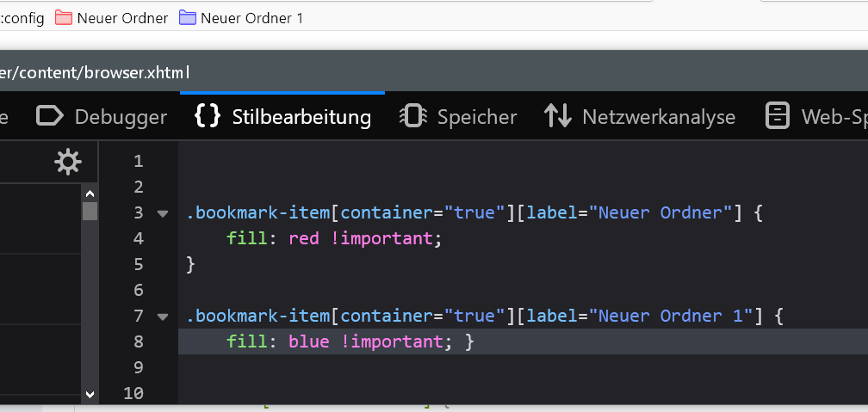Fold the CSS rule starting line 7
Image resolution: width=868 pixels, height=412 pixels.
coord(163,317)
